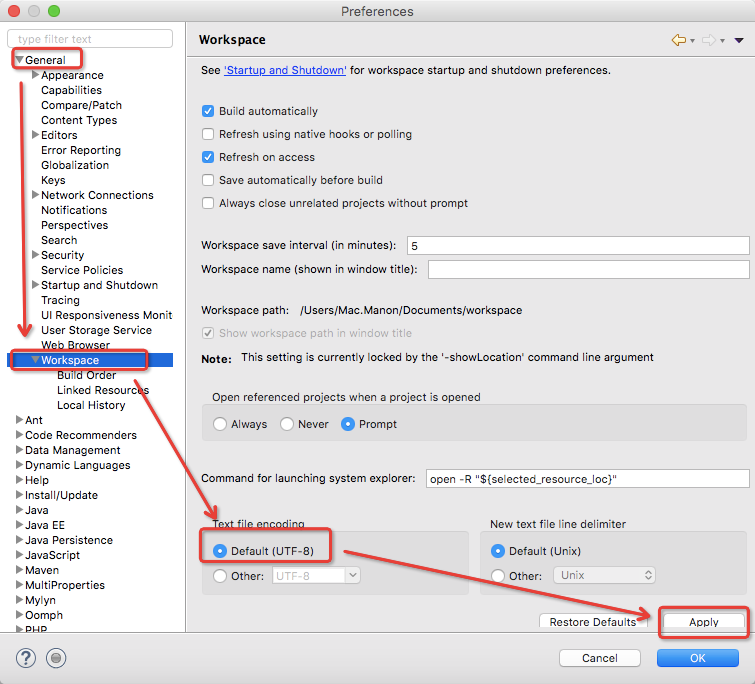Choose Default (UTF-8) text file encoding
Screen dimensions: 755x684
(x=220, y=551)
